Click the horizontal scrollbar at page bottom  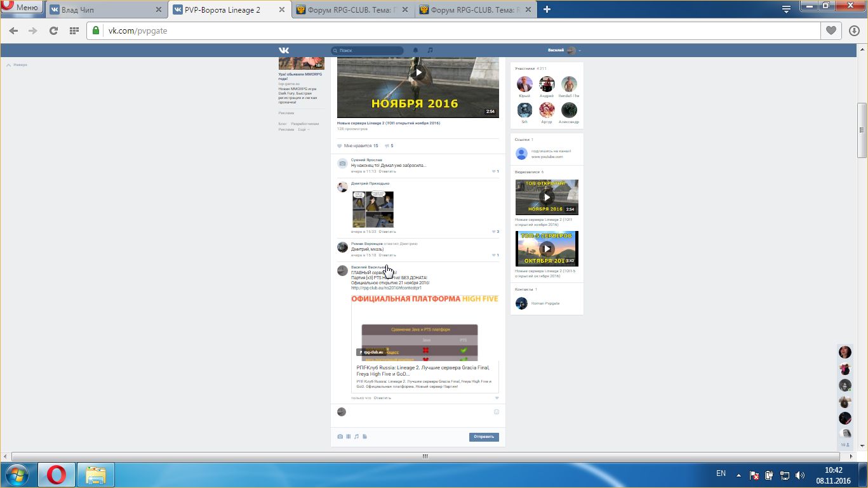[425, 456]
